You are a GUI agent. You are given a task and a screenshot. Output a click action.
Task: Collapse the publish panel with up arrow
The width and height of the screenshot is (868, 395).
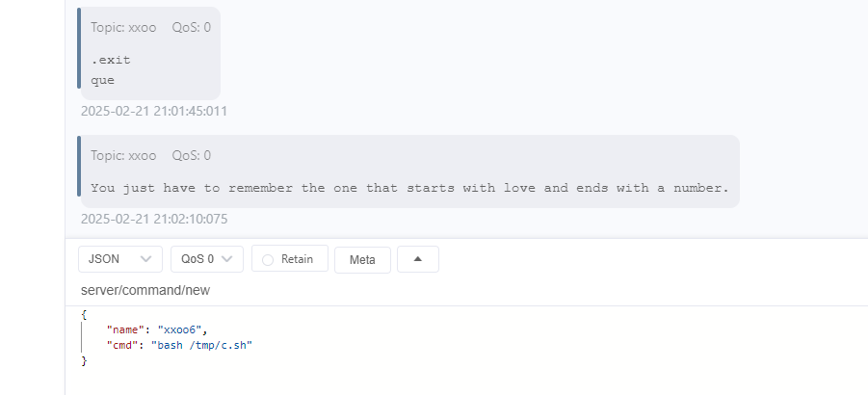[418, 259]
